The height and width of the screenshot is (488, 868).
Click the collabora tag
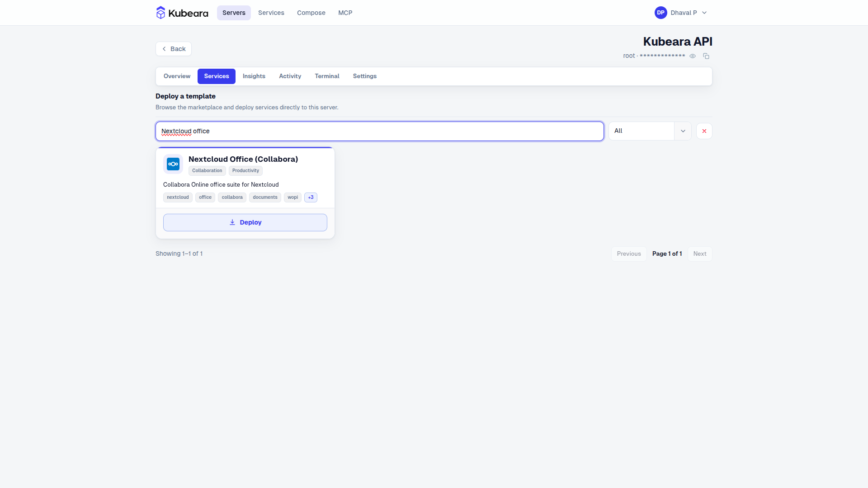point(232,197)
